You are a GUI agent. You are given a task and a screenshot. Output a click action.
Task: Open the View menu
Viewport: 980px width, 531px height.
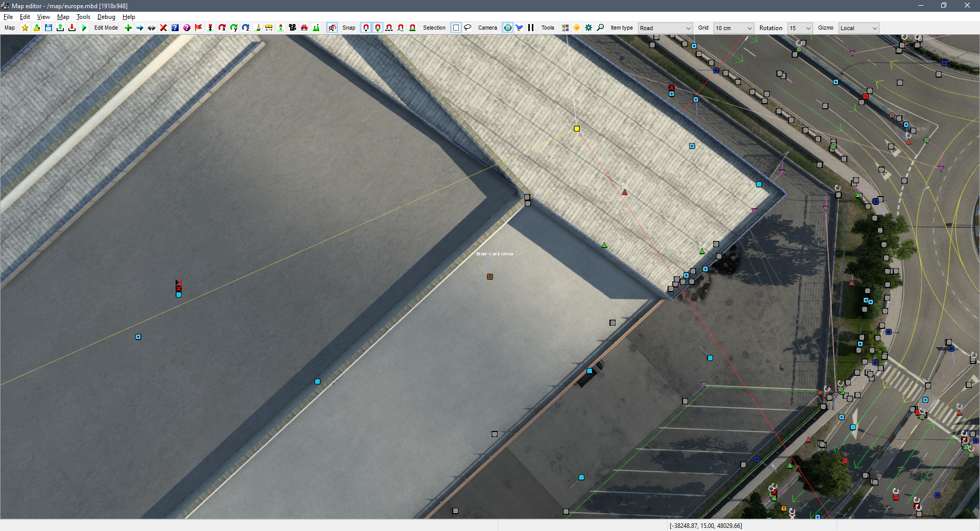pos(43,17)
